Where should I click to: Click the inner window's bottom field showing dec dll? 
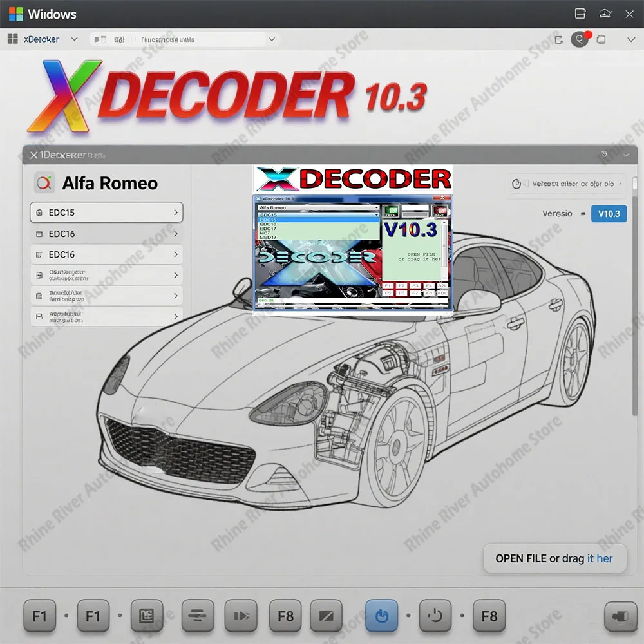point(352,300)
